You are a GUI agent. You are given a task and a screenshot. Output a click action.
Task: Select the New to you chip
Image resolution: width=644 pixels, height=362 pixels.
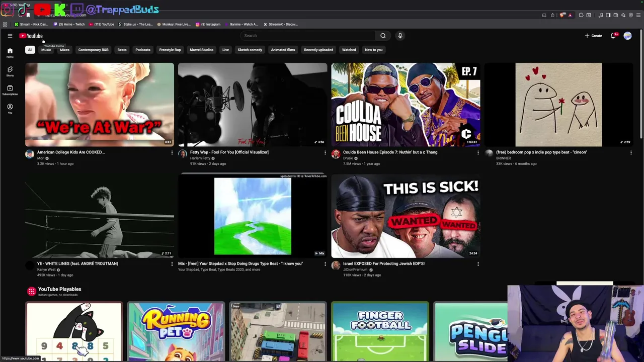coord(374,50)
